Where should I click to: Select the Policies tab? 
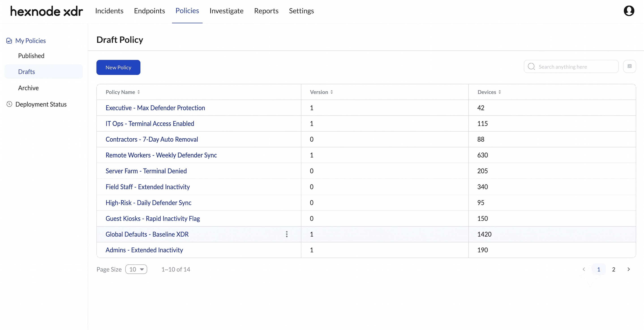tap(187, 11)
